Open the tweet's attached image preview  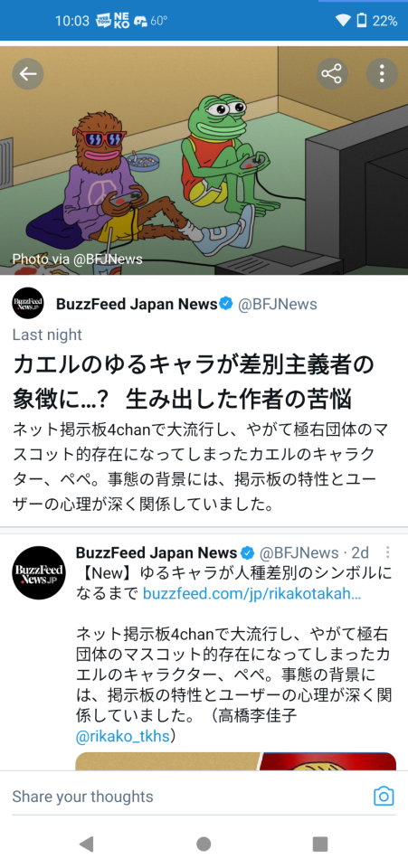point(236,760)
